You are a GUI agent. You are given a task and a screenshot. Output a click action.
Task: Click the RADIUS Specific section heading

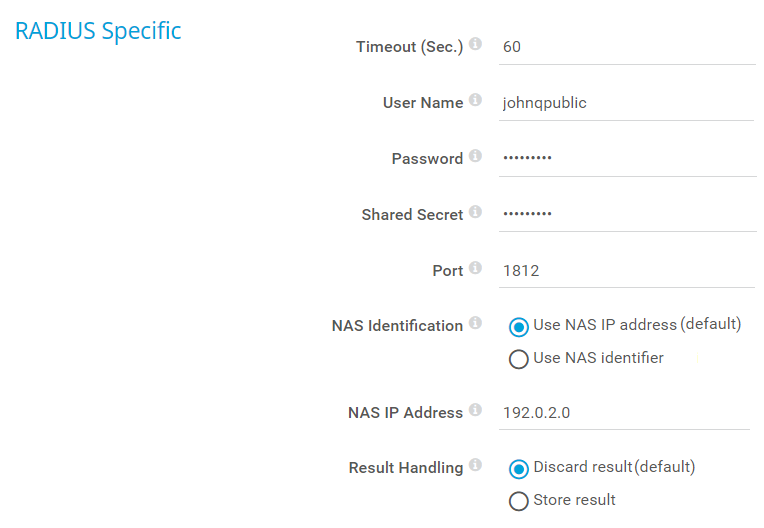coord(98,31)
